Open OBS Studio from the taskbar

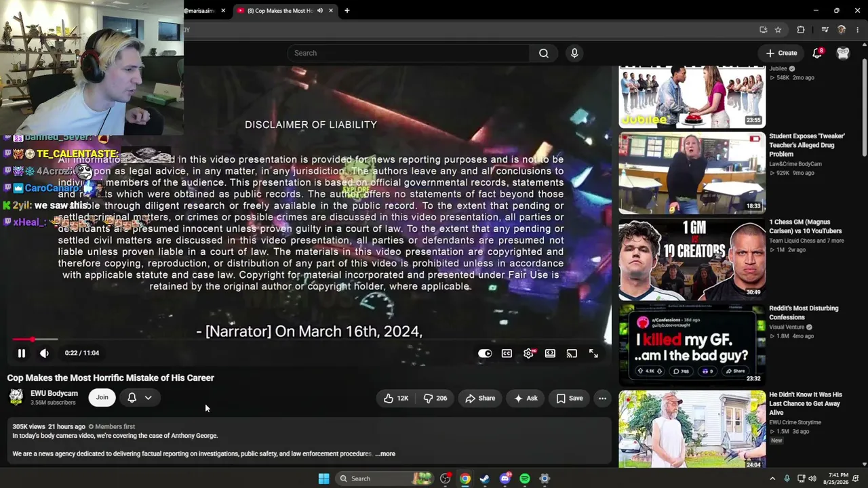(x=446, y=479)
